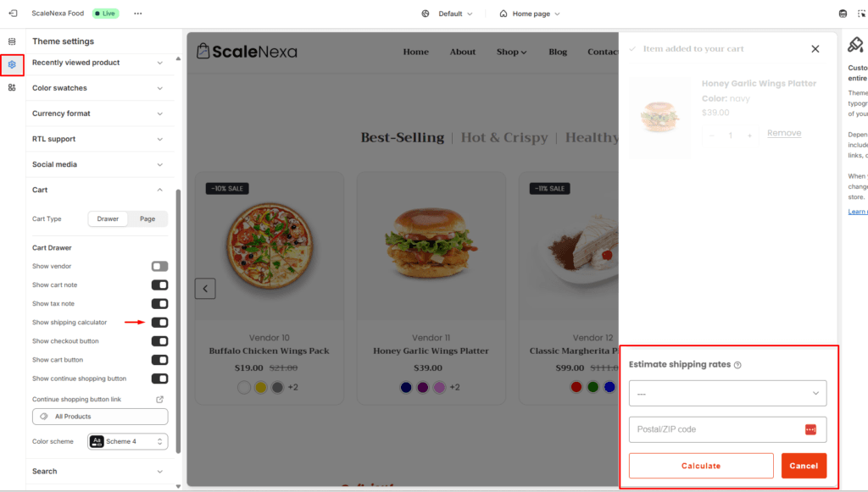Turn off Show cart note toggle
868x492 pixels.
click(159, 285)
